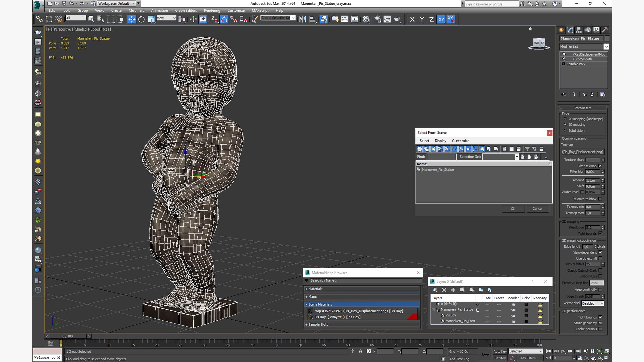Click the Play Animation button

(x=563, y=351)
